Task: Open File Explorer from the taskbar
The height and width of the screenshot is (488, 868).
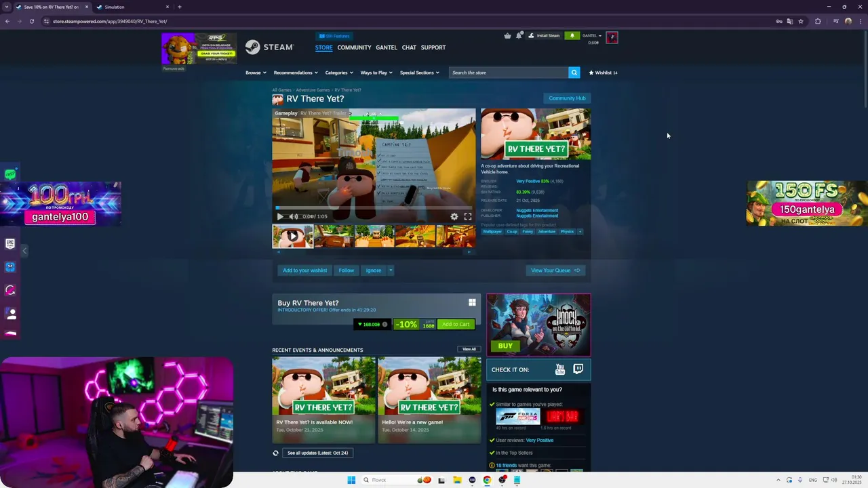Action: click(x=456, y=480)
